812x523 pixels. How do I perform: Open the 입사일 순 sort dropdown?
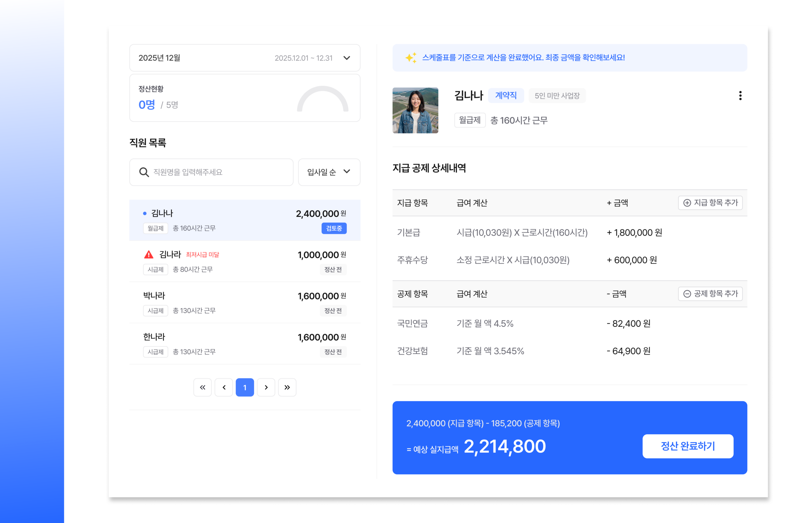(x=329, y=172)
